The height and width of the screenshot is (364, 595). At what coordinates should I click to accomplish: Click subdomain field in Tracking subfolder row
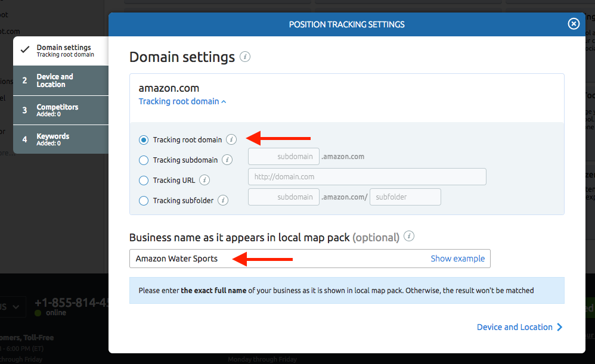[x=283, y=197]
